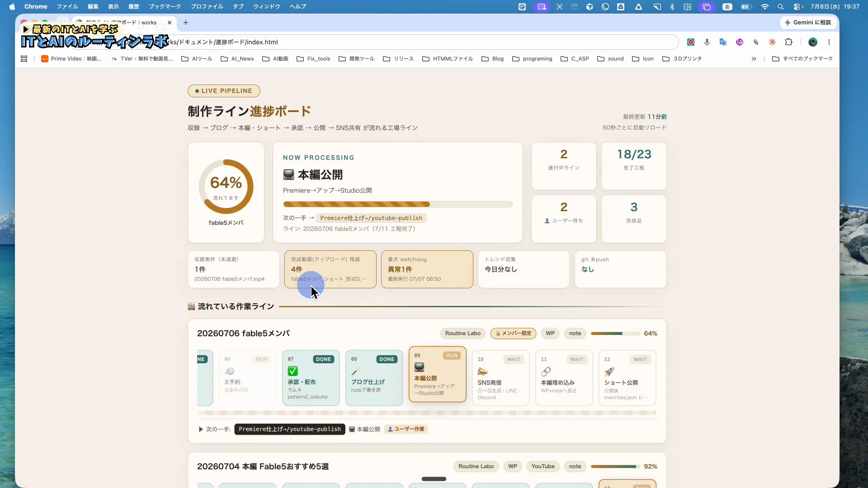Open the ブックマーク menu
Screen dimensions: 868x488
(165, 6)
